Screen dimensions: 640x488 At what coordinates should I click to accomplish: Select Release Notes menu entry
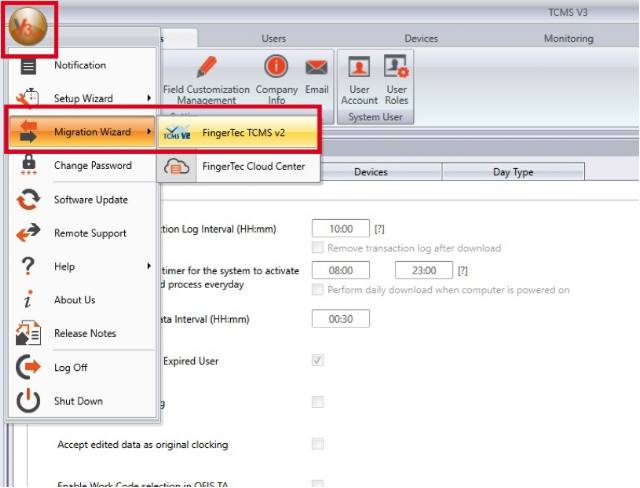[82, 333]
